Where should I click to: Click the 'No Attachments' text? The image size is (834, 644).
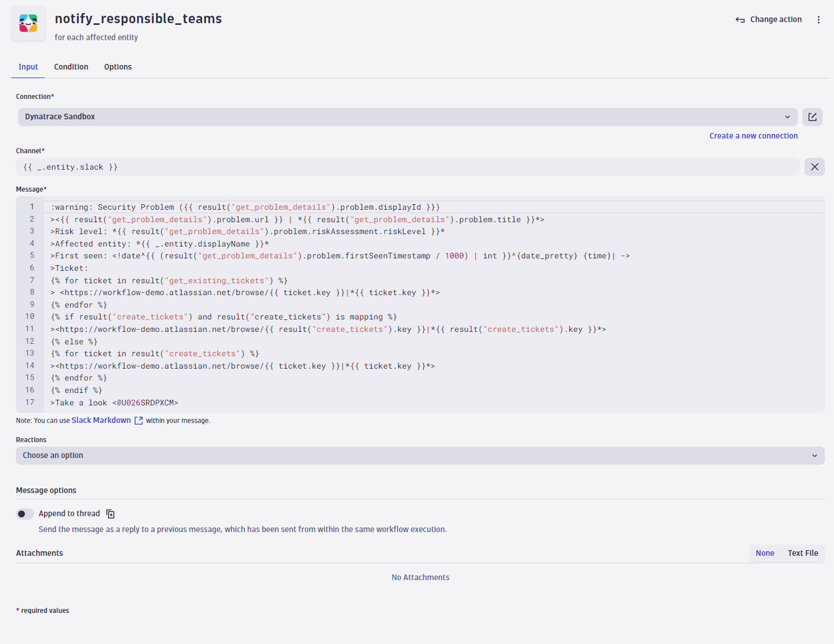(x=420, y=577)
